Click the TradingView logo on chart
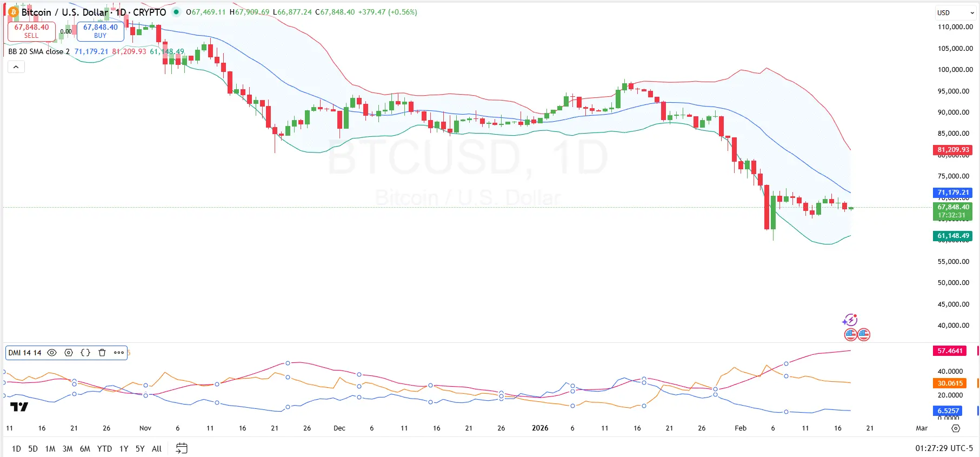The image size is (980, 457). click(x=19, y=407)
